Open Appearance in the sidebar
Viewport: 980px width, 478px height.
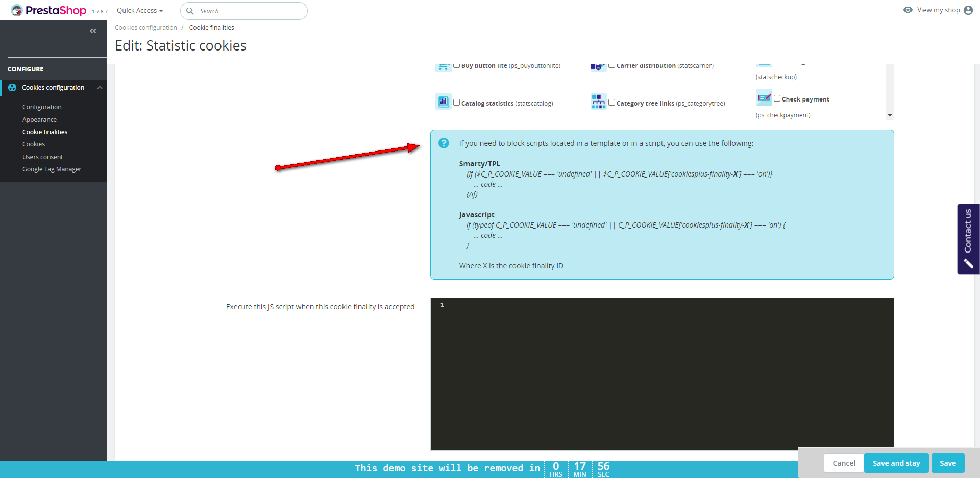click(39, 120)
